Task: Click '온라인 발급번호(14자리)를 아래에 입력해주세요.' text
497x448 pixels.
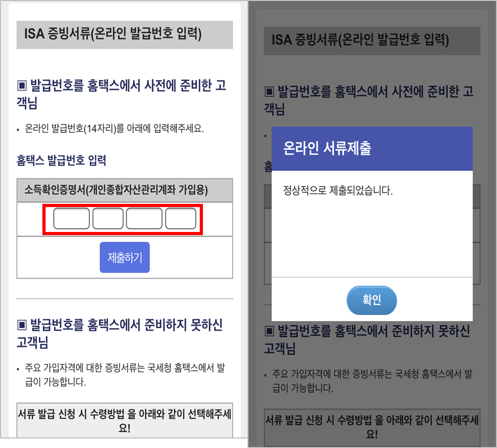Action: (x=114, y=128)
